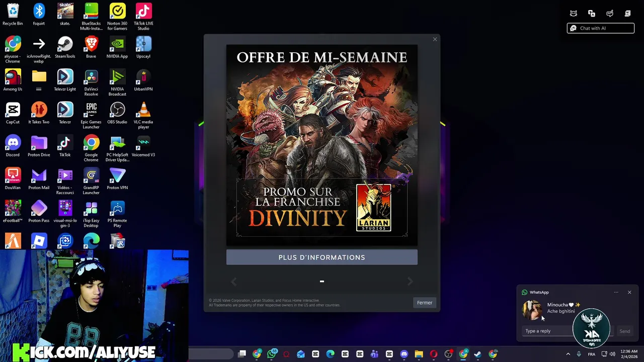Open WhatsApp from the taskbar

pyautogui.click(x=272, y=354)
